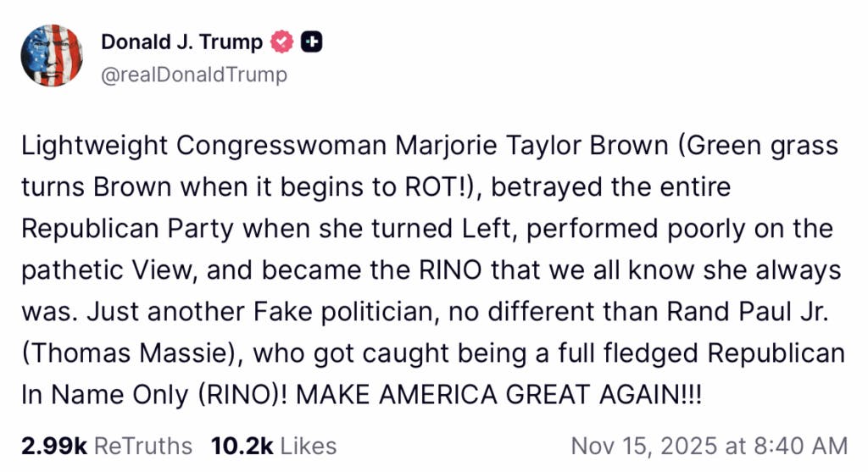
Task: Click the flag-painted profile avatar
Action: [52, 55]
